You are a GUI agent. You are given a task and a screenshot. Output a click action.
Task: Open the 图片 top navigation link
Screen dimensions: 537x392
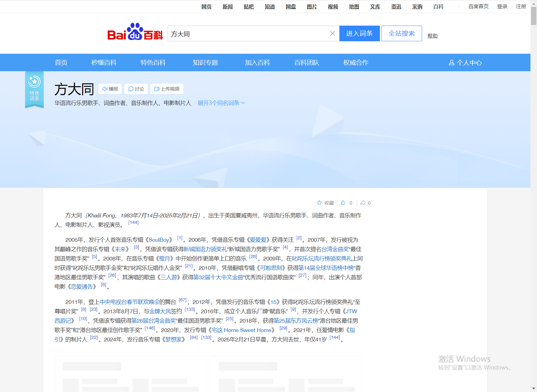click(312, 7)
